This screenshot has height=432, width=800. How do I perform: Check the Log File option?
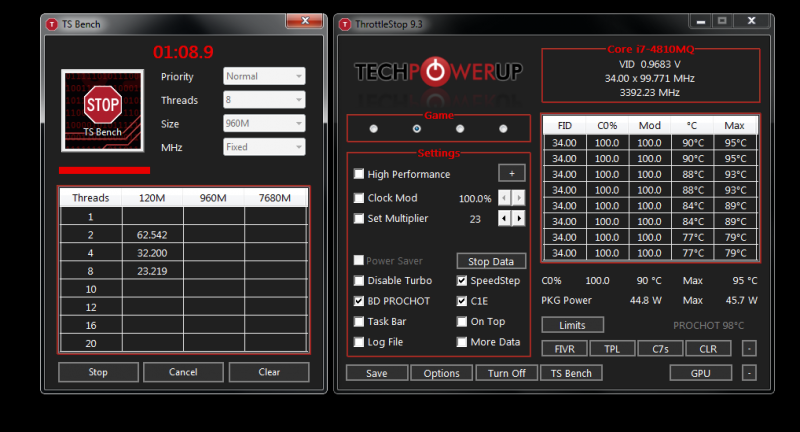[x=359, y=342]
